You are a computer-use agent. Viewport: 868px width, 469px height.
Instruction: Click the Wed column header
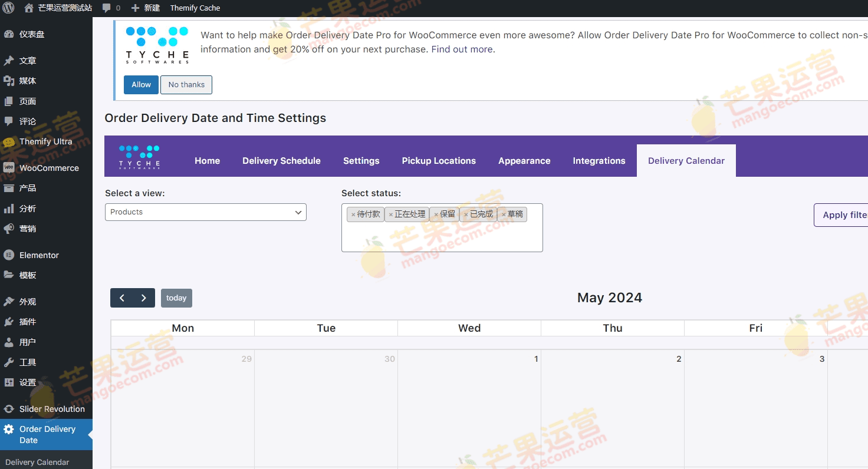[x=469, y=328]
